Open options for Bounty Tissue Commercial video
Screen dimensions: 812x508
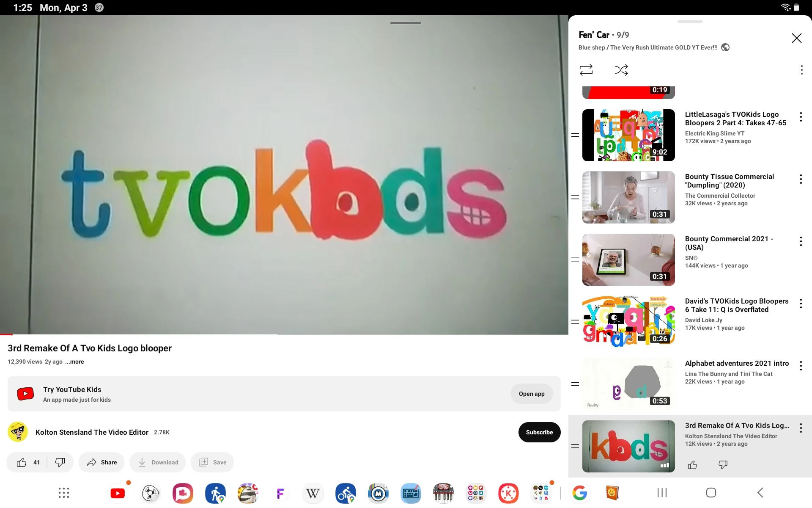[x=801, y=179]
